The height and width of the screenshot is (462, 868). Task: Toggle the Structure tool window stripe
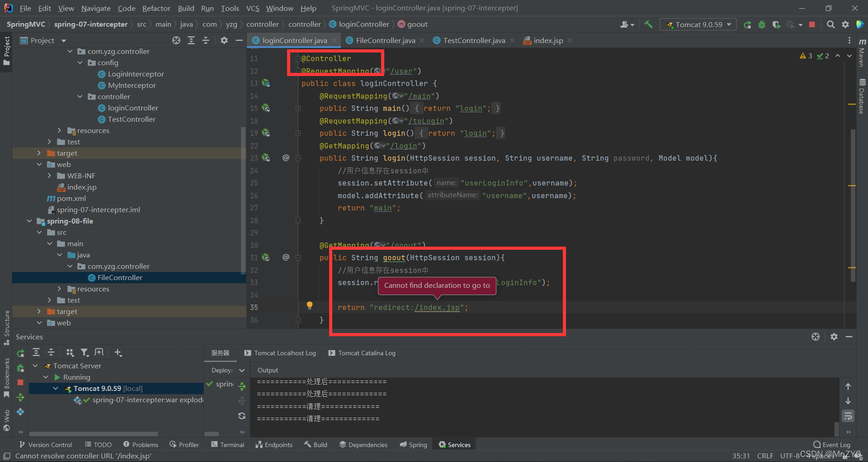tap(6, 328)
